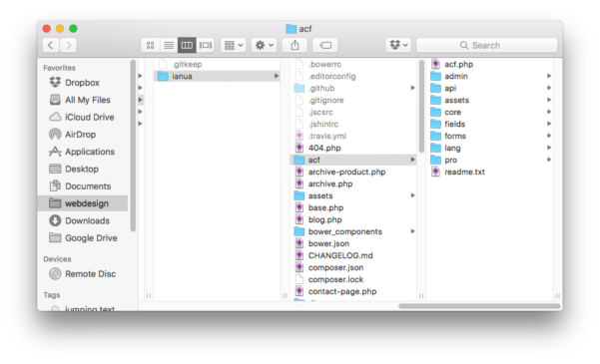This screenshot has width=600, height=364.
Task: Select the .bowerrc file
Action: coord(353,64)
